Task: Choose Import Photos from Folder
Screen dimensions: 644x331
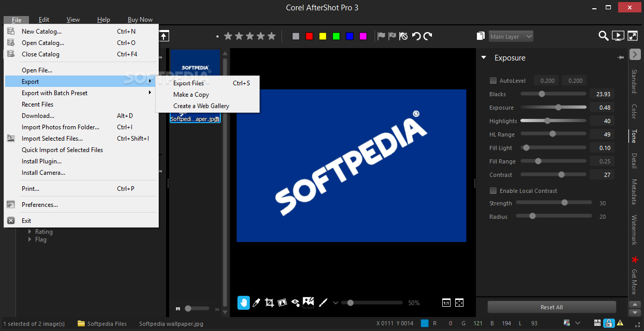Action: tap(80, 127)
